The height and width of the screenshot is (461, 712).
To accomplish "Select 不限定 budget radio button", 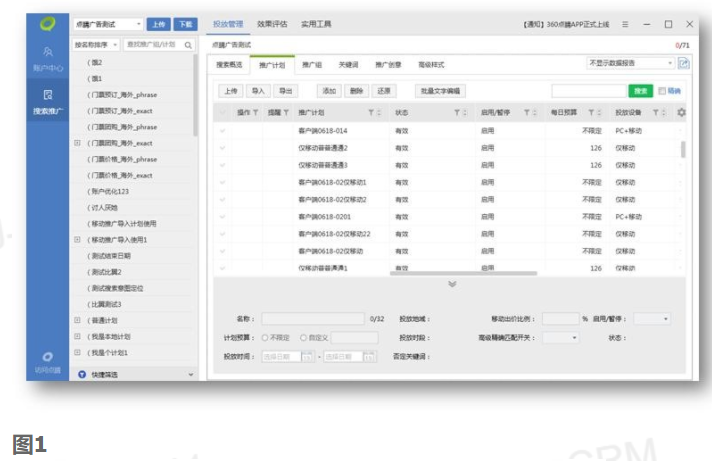I will (x=265, y=337).
